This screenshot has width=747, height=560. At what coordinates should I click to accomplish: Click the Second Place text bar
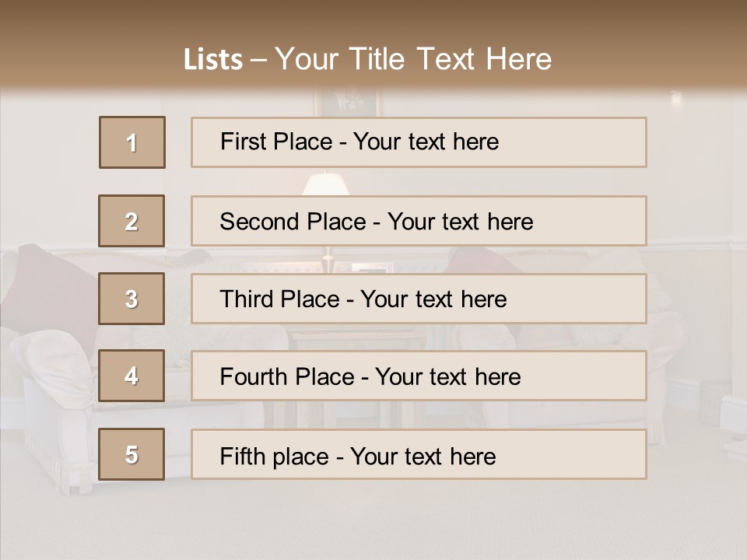(x=419, y=221)
